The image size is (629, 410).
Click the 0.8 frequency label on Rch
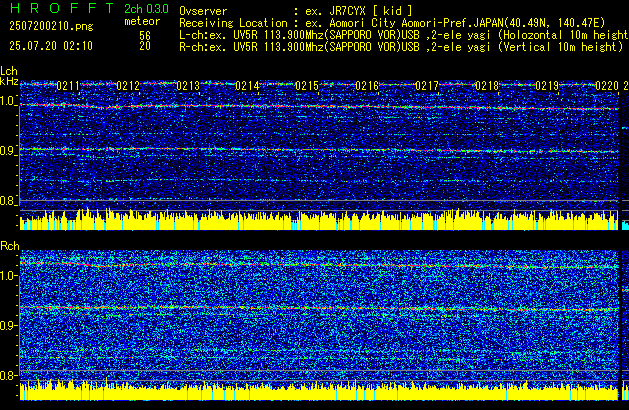8,375
